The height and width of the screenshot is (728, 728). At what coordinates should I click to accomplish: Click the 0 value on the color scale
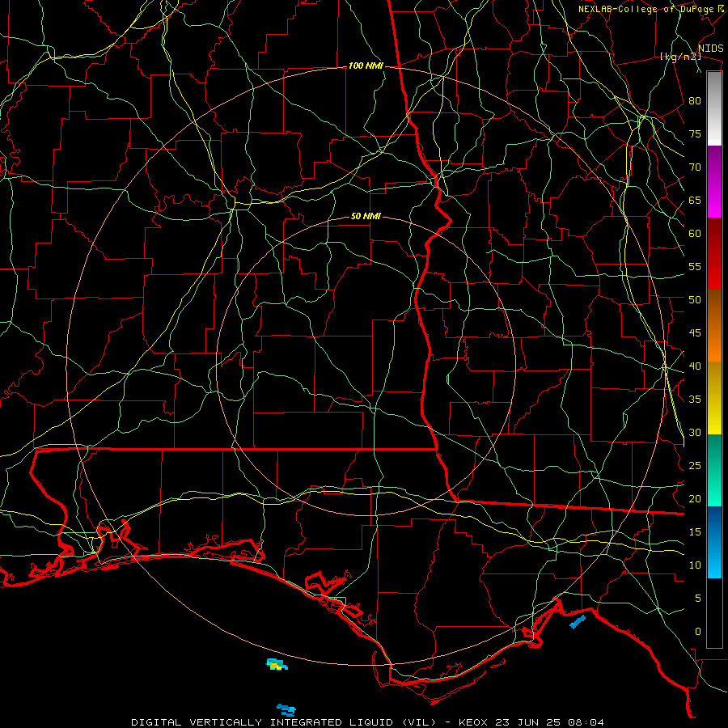tap(698, 632)
